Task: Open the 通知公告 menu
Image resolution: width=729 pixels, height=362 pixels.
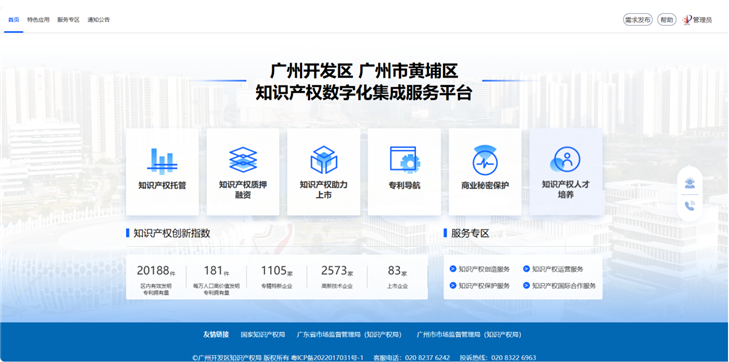Action: pos(99,20)
